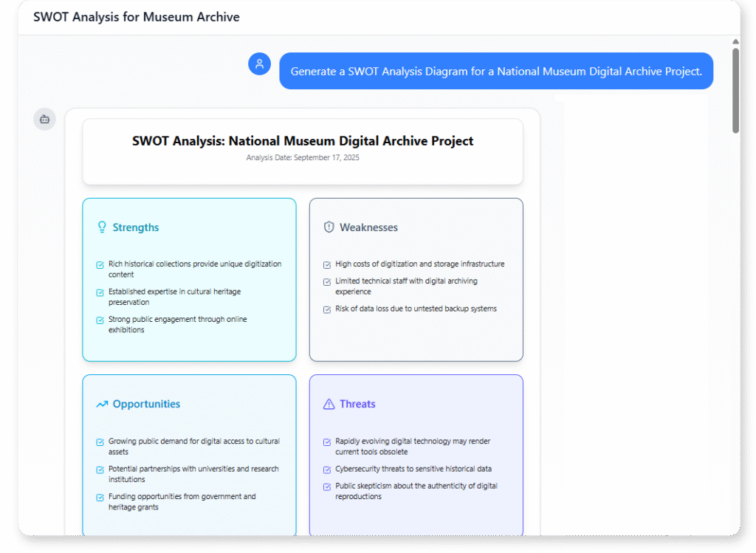Image resolution: width=756 pixels, height=553 pixels.
Task: Toggle the checkbox for 'High costs of digitization'
Action: (x=326, y=264)
